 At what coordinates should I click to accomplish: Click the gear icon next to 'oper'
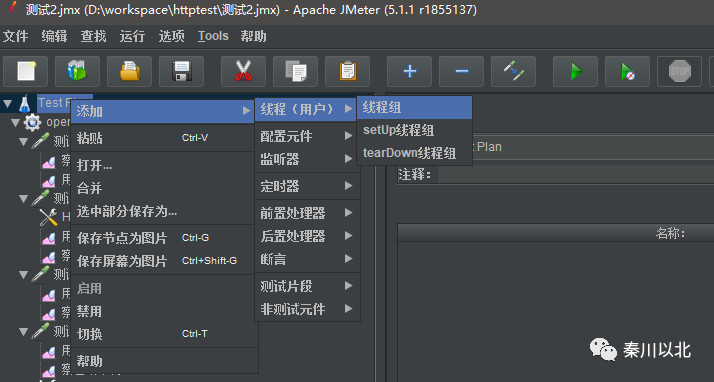click(32, 122)
